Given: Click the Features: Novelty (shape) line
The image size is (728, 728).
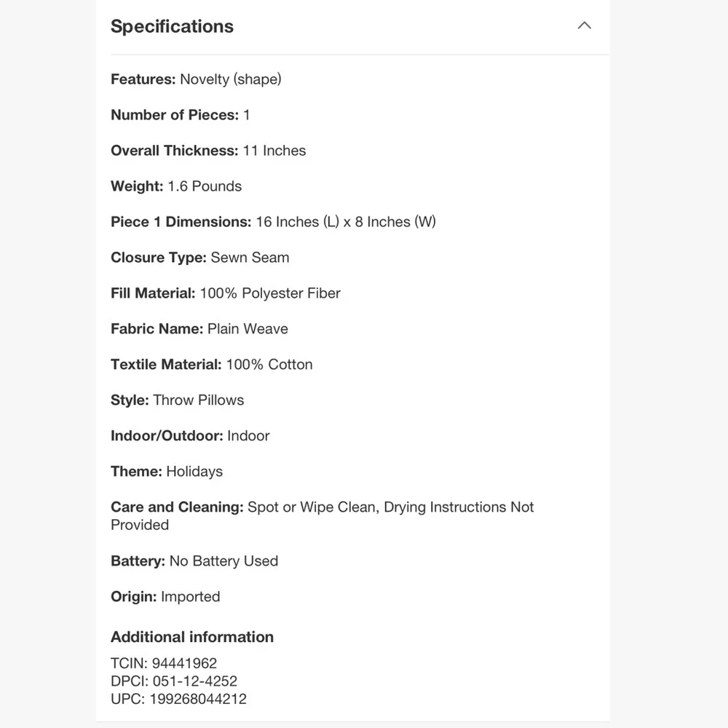Looking at the screenshot, I should [x=196, y=79].
